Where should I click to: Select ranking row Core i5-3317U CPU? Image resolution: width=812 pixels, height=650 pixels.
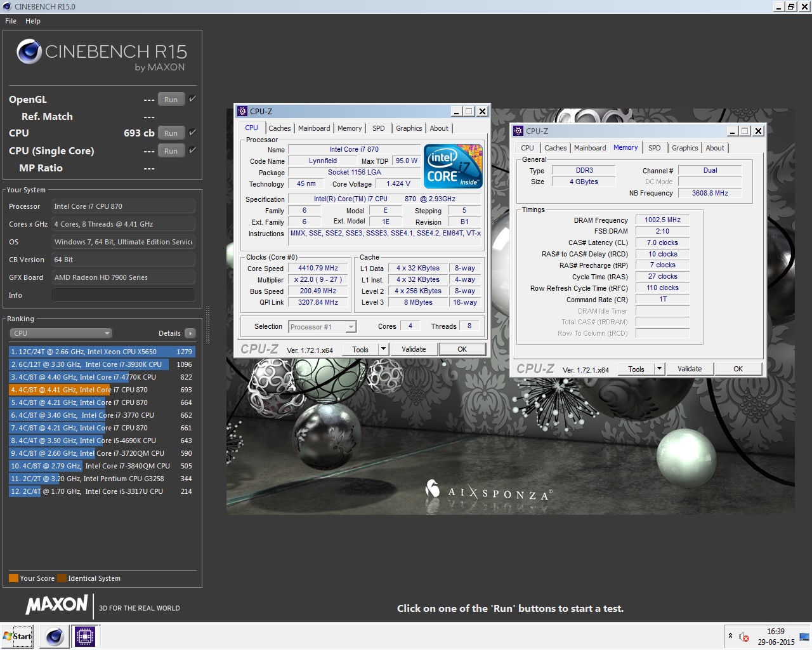(x=101, y=491)
